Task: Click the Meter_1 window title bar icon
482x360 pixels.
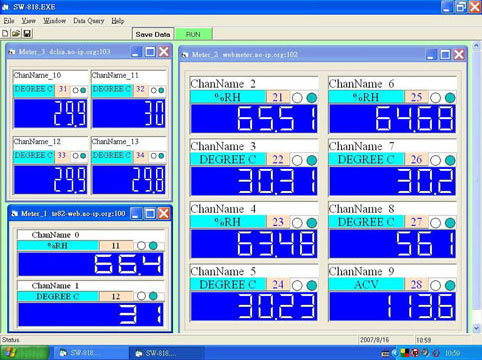Action: tap(14, 214)
